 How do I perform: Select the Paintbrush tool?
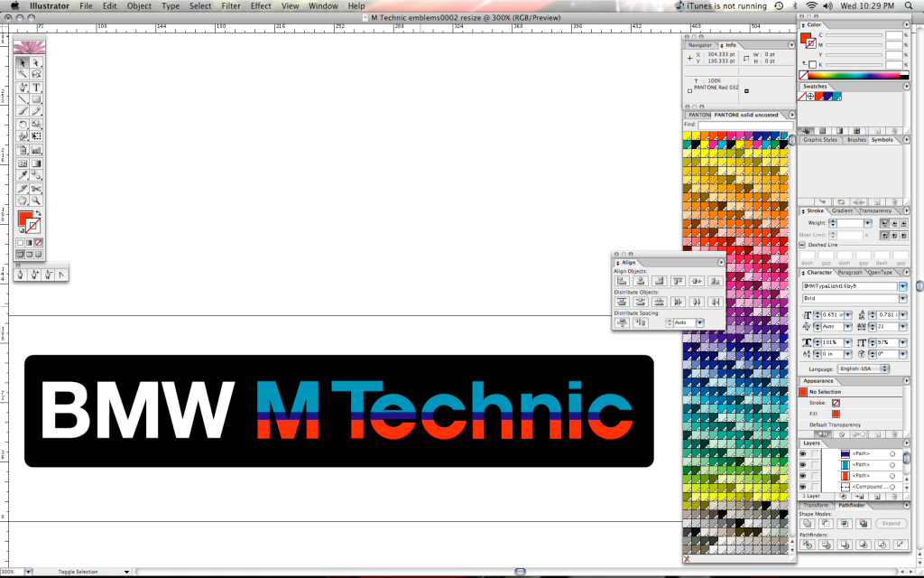[x=23, y=111]
